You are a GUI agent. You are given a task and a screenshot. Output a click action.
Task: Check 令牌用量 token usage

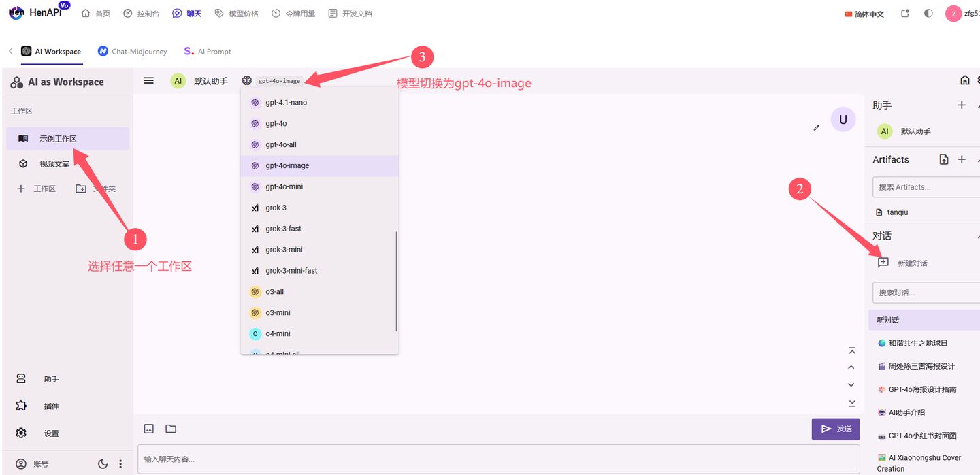pyautogui.click(x=293, y=14)
